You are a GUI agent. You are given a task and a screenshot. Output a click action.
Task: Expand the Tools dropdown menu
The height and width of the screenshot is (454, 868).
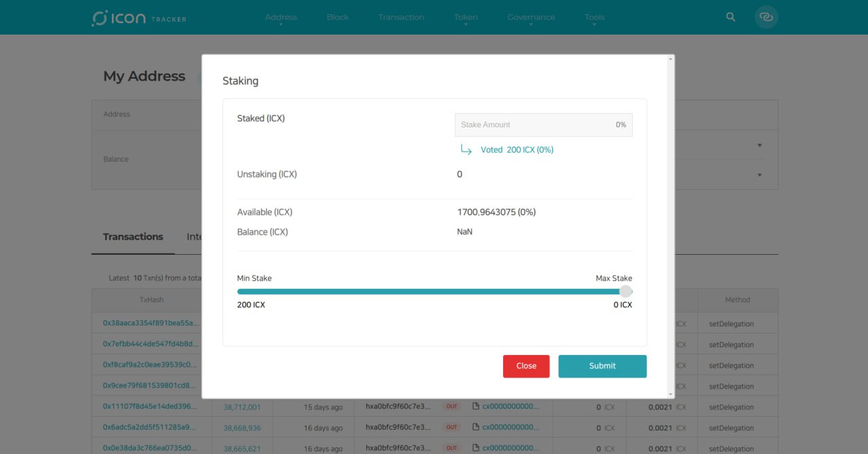pyautogui.click(x=594, y=17)
